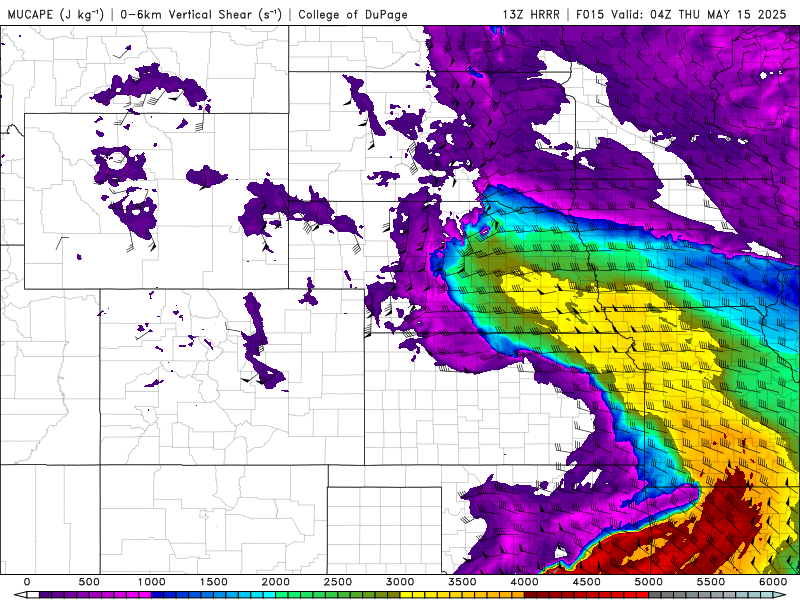Click the white swatch at the colorbar start
Image resolution: width=800 pixels, height=600 pixels.
point(33,595)
